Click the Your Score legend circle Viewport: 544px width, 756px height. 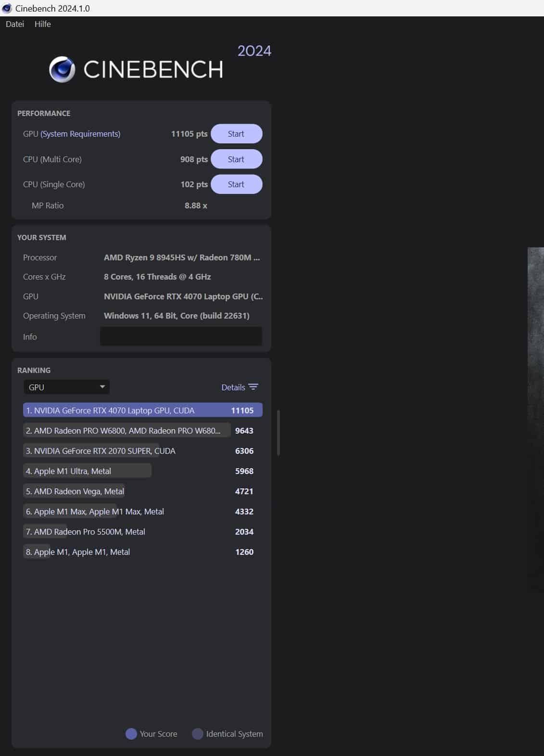[x=131, y=733]
